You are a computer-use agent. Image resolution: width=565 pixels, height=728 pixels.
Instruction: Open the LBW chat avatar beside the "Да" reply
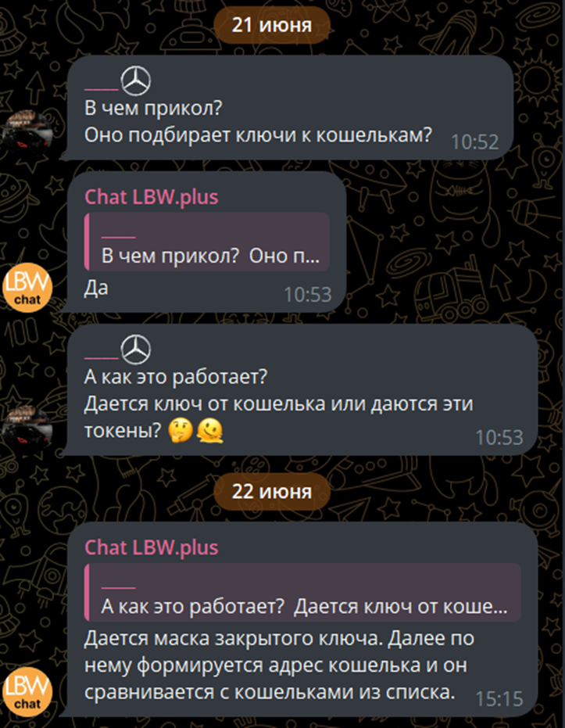(x=27, y=288)
